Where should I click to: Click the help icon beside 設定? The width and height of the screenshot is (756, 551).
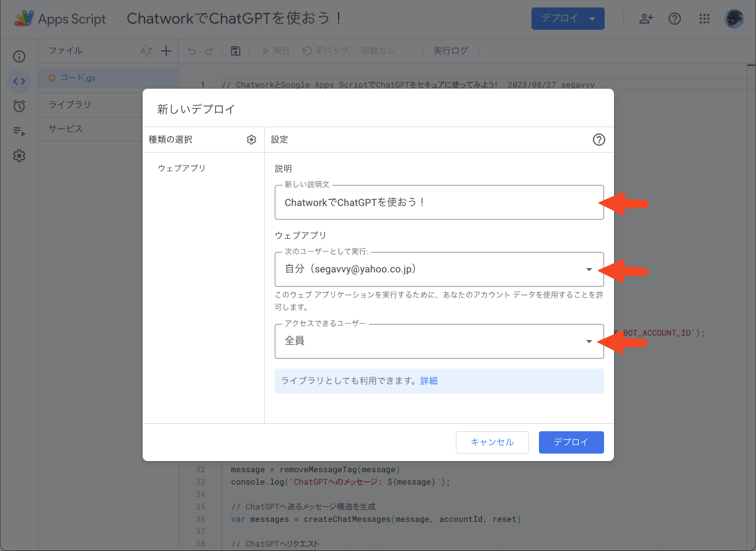tap(598, 140)
